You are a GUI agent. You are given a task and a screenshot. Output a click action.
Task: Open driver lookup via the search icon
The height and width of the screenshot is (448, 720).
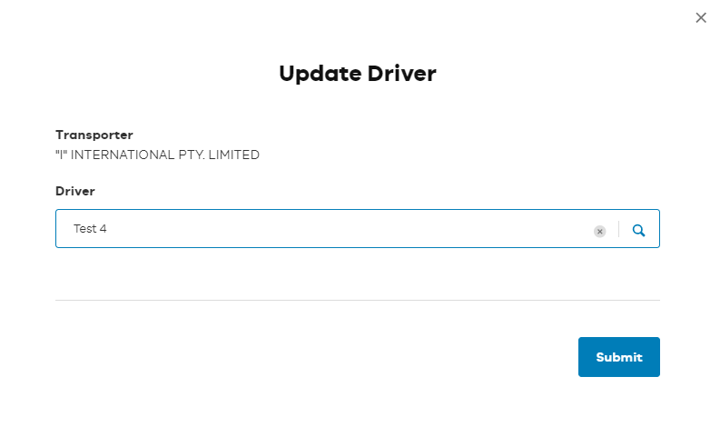(639, 230)
